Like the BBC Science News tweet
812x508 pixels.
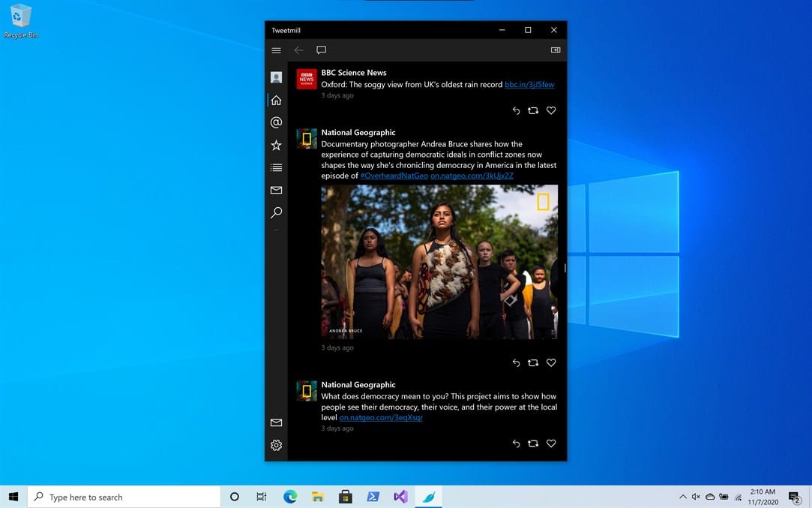(551, 110)
